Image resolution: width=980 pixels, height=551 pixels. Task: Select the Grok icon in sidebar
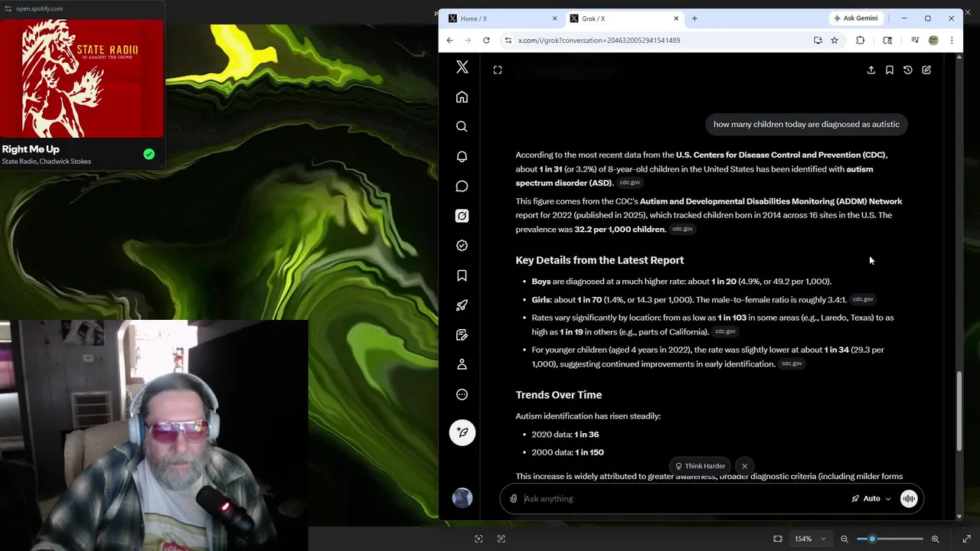[462, 216]
